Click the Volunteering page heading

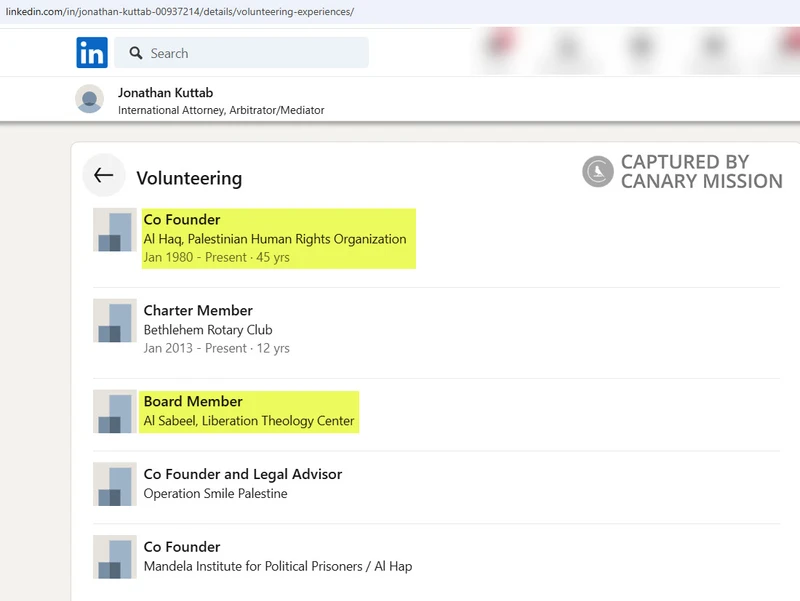[189, 179]
